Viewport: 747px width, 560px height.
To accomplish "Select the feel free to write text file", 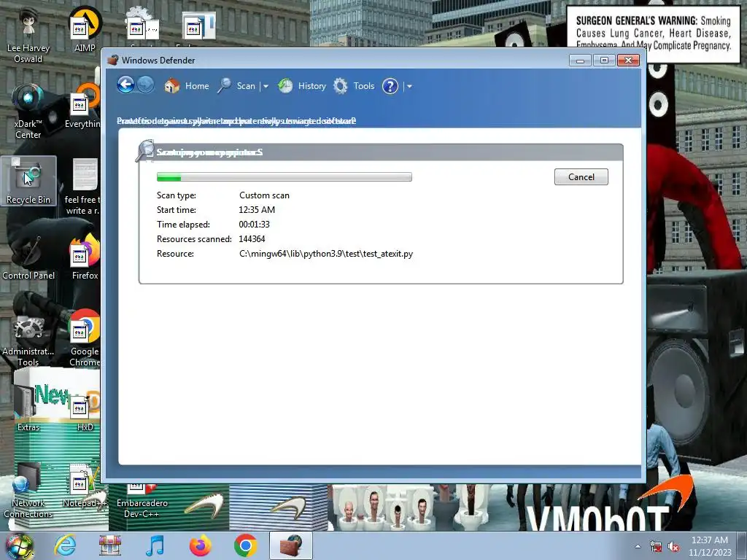I will (83, 187).
